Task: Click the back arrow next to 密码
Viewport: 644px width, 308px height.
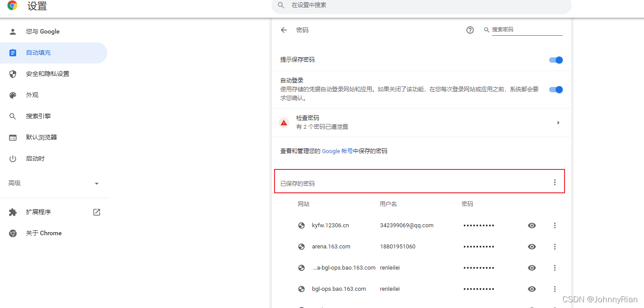Action: click(x=284, y=30)
